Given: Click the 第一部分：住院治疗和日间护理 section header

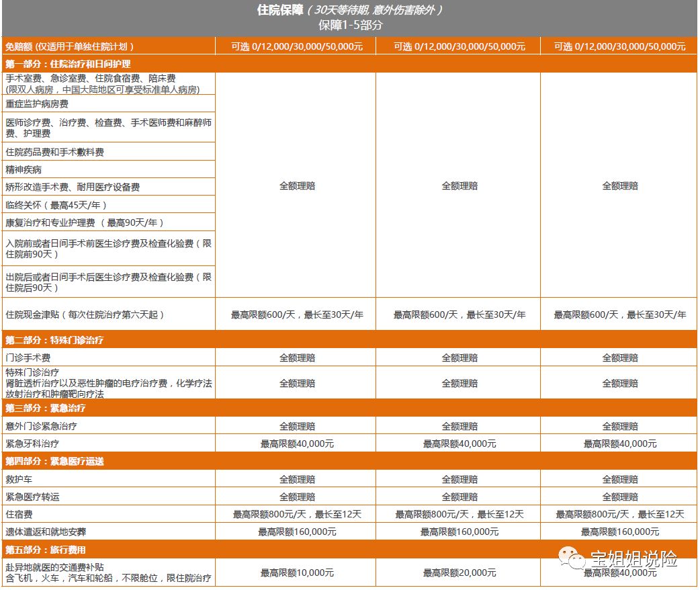Looking at the screenshot, I should (x=349, y=64).
